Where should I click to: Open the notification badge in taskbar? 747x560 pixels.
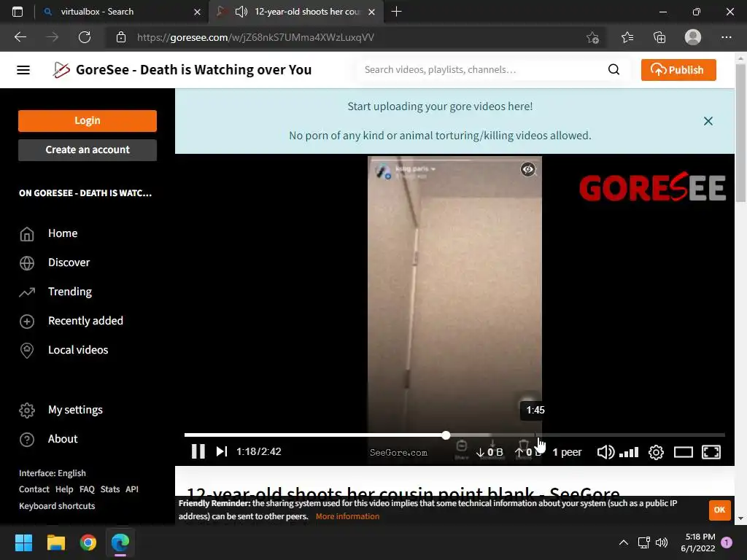[727, 542]
